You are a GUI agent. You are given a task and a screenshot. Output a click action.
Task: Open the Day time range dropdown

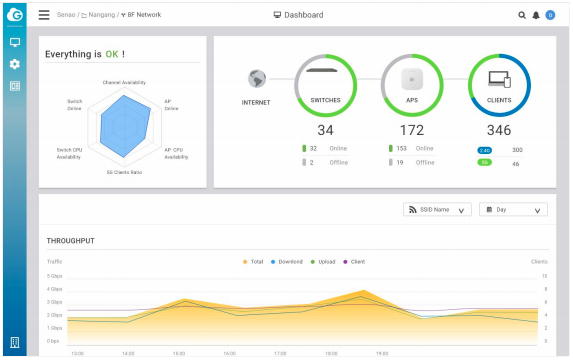513,210
